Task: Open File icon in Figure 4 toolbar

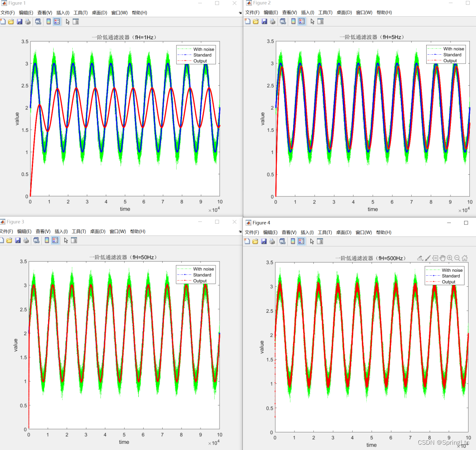Action: (255, 241)
